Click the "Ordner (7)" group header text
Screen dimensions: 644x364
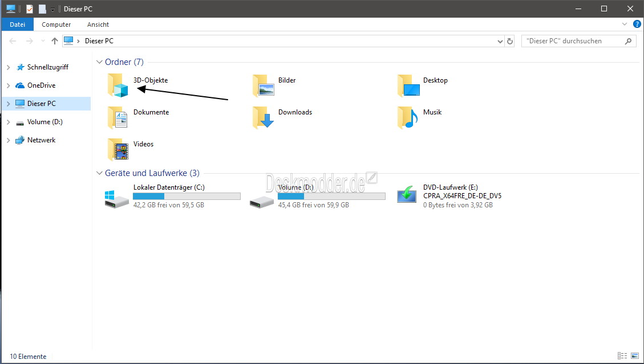(x=124, y=62)
